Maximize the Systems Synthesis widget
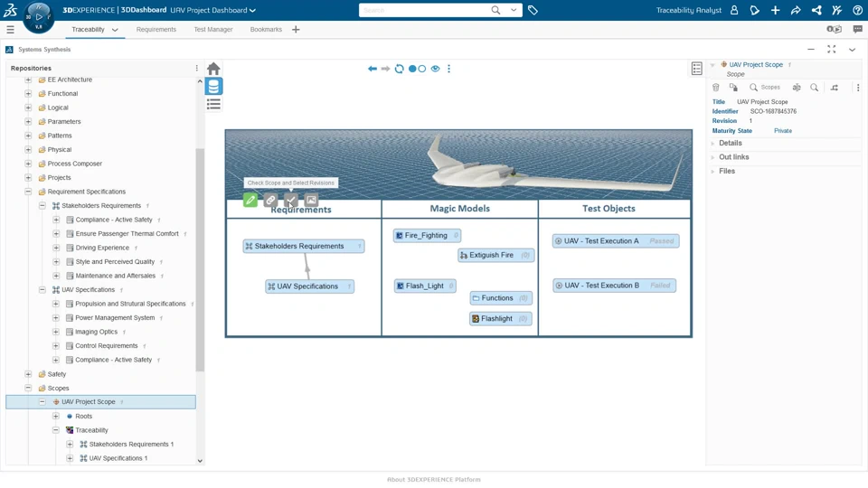868x488 pixels. pos(832,49)
